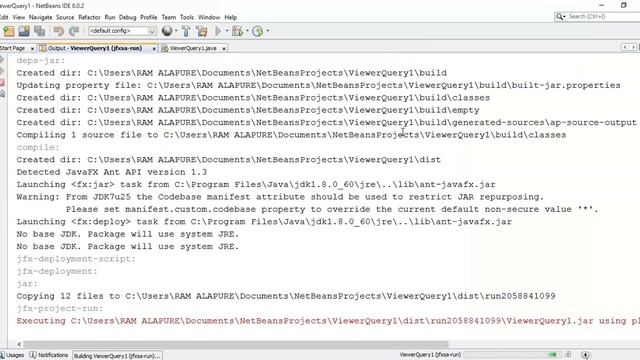The image size is (640, 360).
Task: Open the Profile menu
Action: tap(149, 17)
